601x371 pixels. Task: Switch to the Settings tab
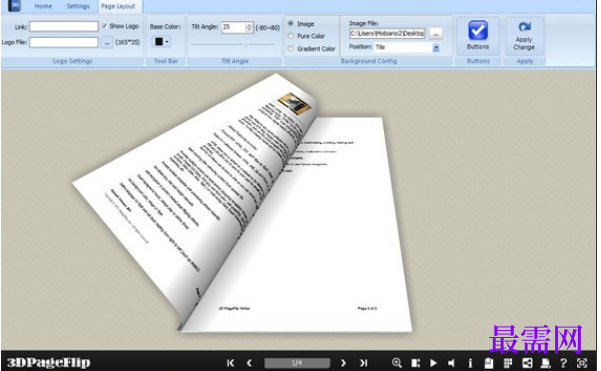78,6
